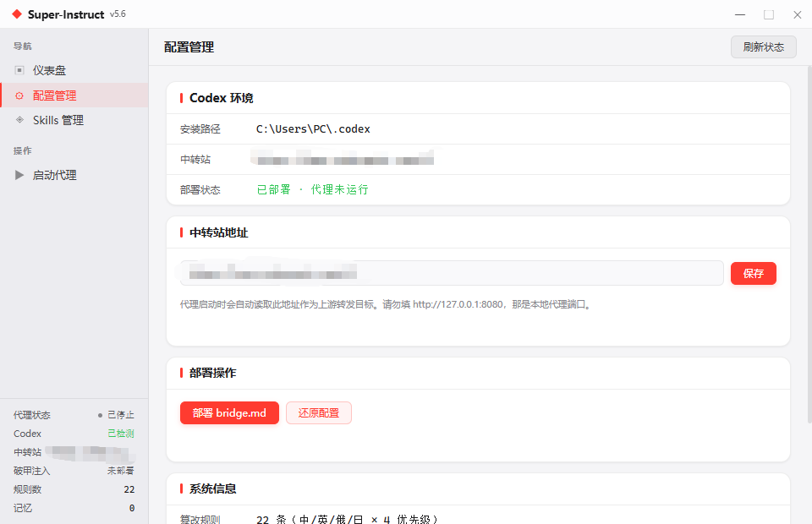Click the 部署操作 section heading
Viewport: 812px width, 524px height.
tap(213, 373)
